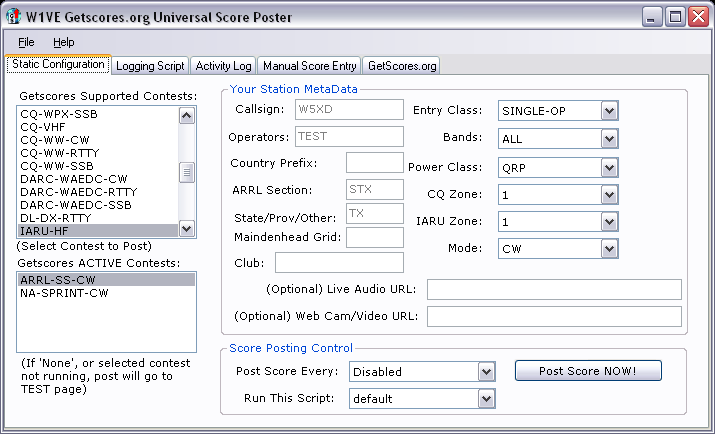Click the Club input field
Screen dimensions: 715x434
click(339, 263)
